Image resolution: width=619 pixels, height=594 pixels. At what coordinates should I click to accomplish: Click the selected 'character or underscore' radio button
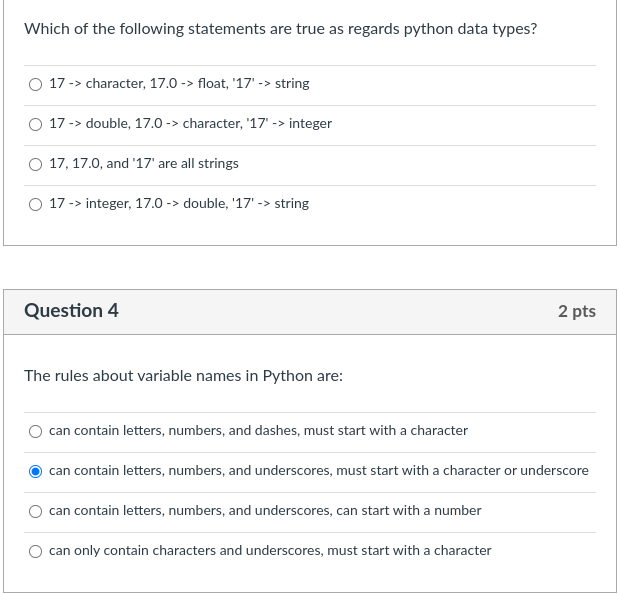pyautogui.click(x=36, y=471)
